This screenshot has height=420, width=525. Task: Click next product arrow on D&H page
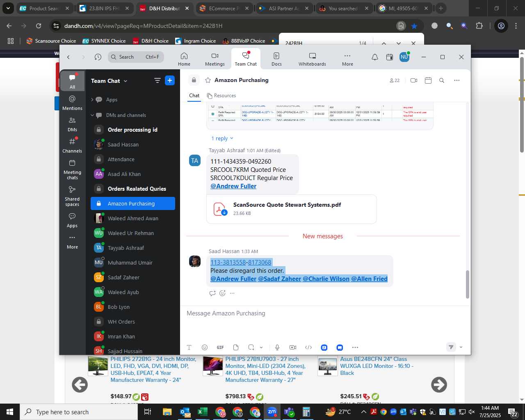click(x=439, y=385)
